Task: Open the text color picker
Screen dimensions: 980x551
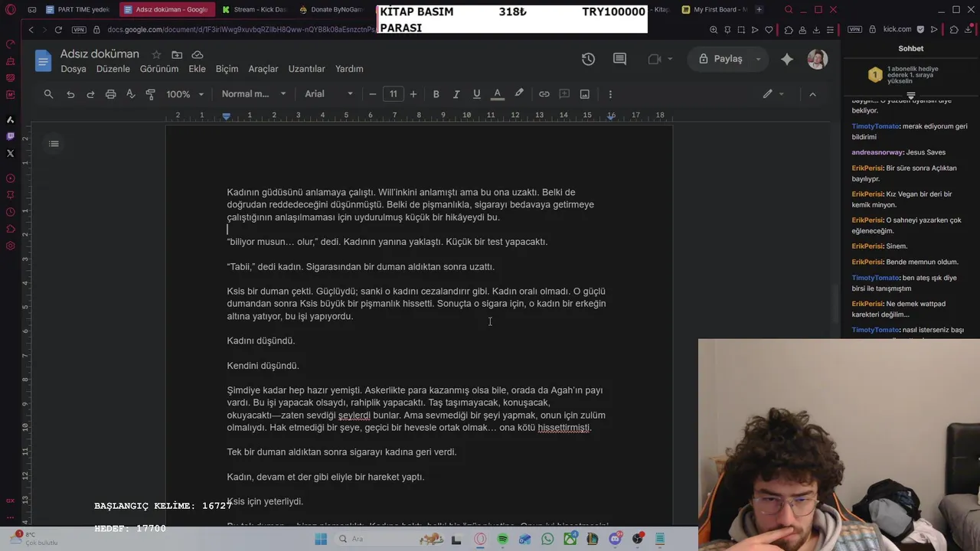Action: coord(497,94)
